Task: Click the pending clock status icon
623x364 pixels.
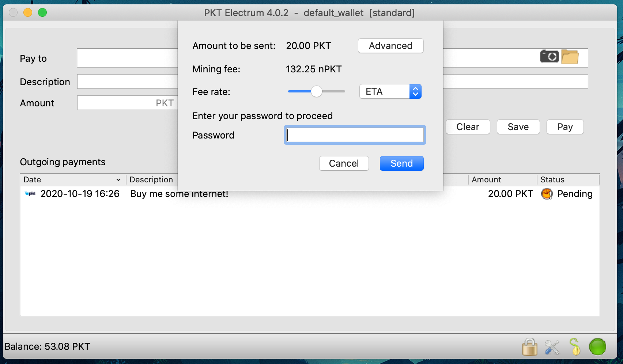Action: (547, 194)
